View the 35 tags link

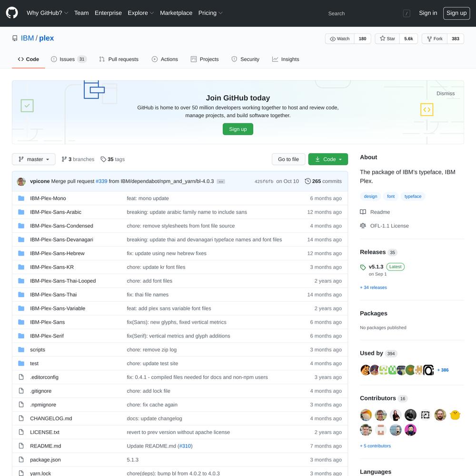tap(113, 159)
